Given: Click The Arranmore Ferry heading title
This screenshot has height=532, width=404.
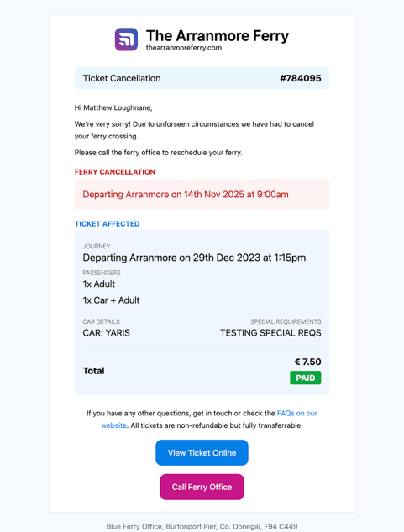Looking at the screenshot, I should point(218,35).
